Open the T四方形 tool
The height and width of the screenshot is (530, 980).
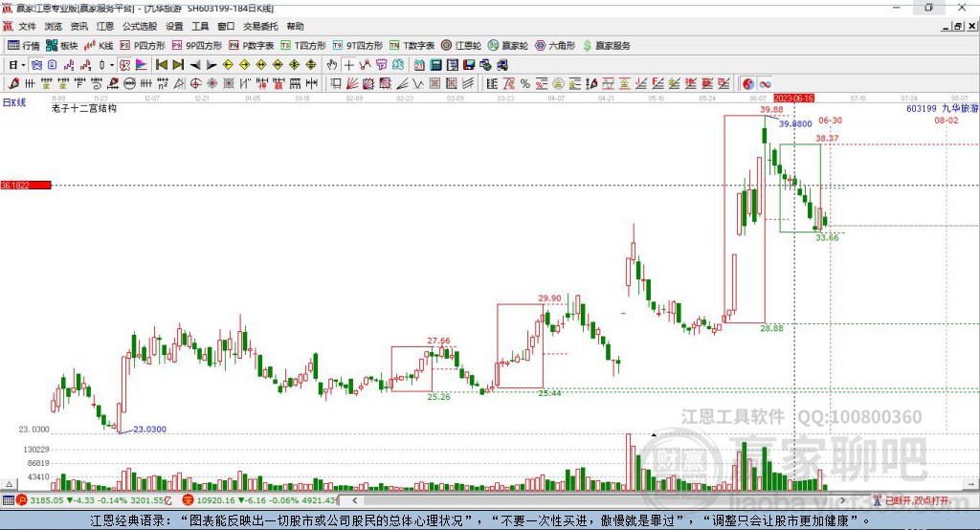pos(303,46)
